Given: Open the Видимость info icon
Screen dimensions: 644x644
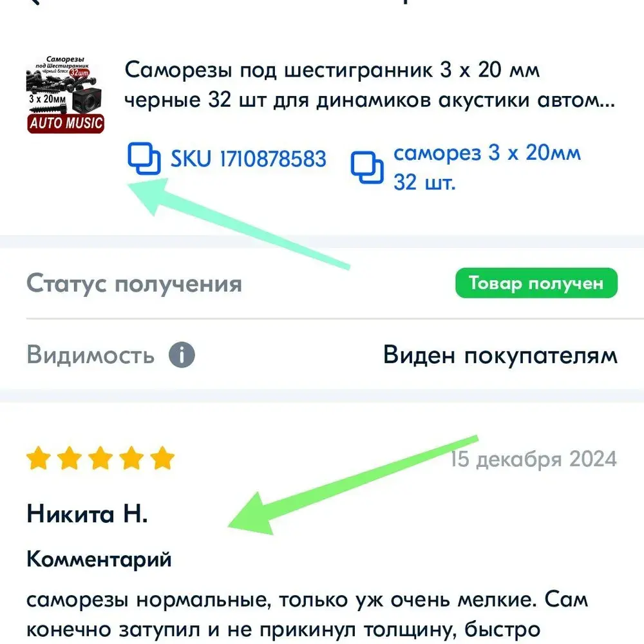Looking at the screenshot, I should pos(182,354).
